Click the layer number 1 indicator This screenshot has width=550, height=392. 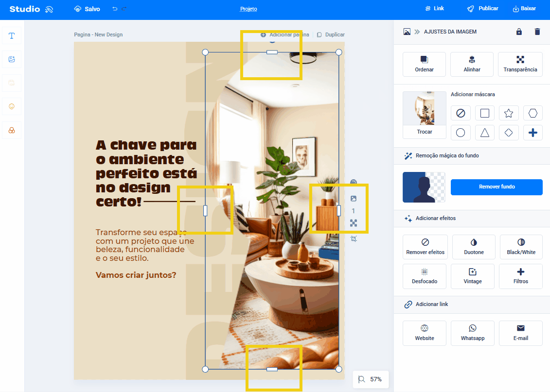point(353,211)
